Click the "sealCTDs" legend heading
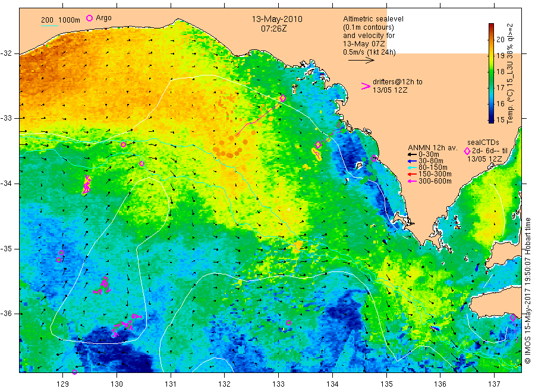The height and width of the screenshot is (392, 535). point(483,143)
